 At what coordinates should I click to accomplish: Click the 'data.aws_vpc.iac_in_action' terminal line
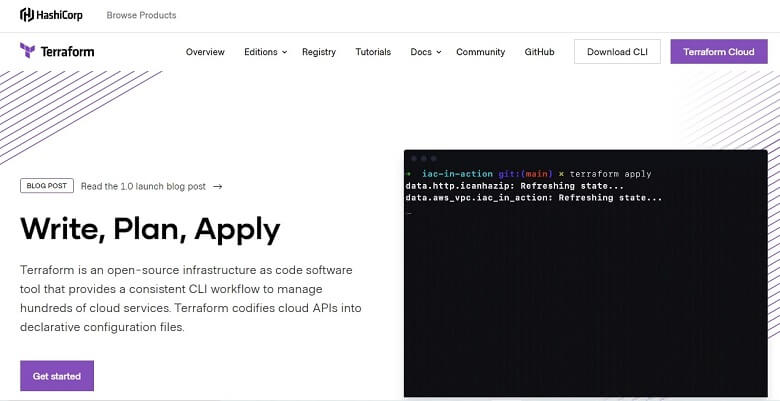(x=534, y=198)
